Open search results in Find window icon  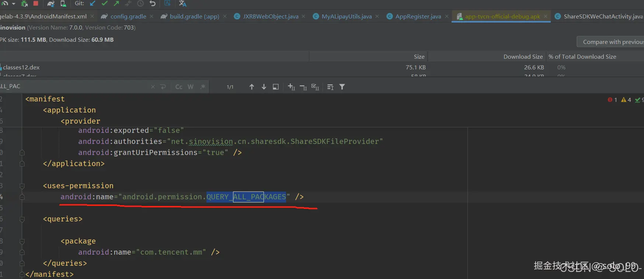tap(330, 87)
